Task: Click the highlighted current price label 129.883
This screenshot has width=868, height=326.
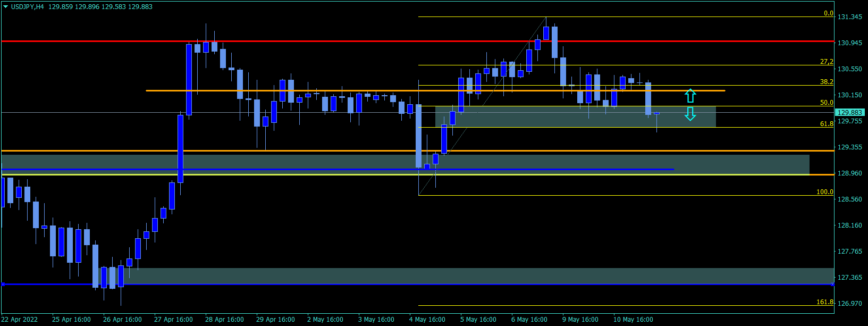Action: [x=849, y=113]
